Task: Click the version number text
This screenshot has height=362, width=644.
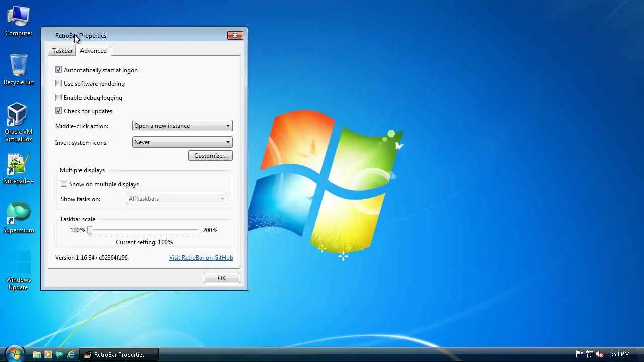Action: pyautogui.click(x=92, y=258)
